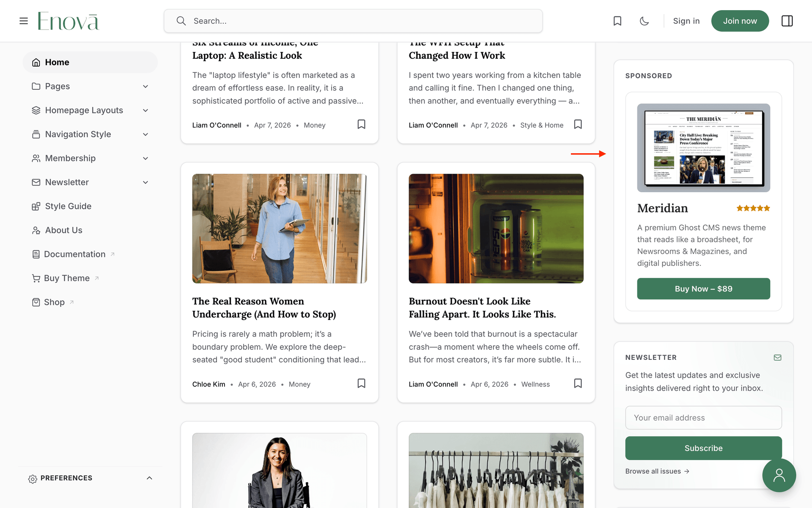Viewport: 812px width, 508px height.
Task: Toggle dark mode moon icon
Action: [644, 21]
